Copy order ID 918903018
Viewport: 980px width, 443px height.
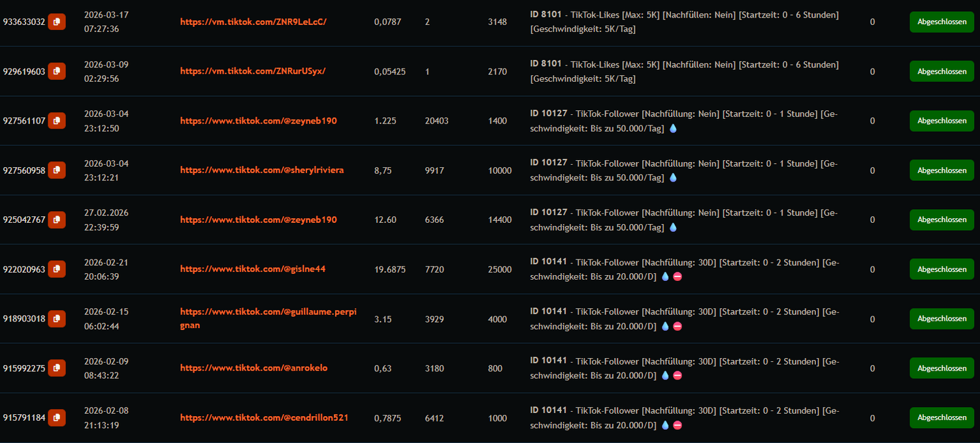[x=57, y=319]
